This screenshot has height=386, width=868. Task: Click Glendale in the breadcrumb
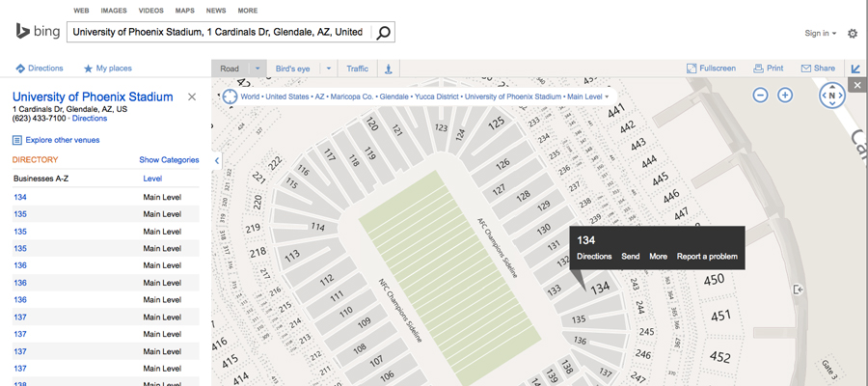393,96
